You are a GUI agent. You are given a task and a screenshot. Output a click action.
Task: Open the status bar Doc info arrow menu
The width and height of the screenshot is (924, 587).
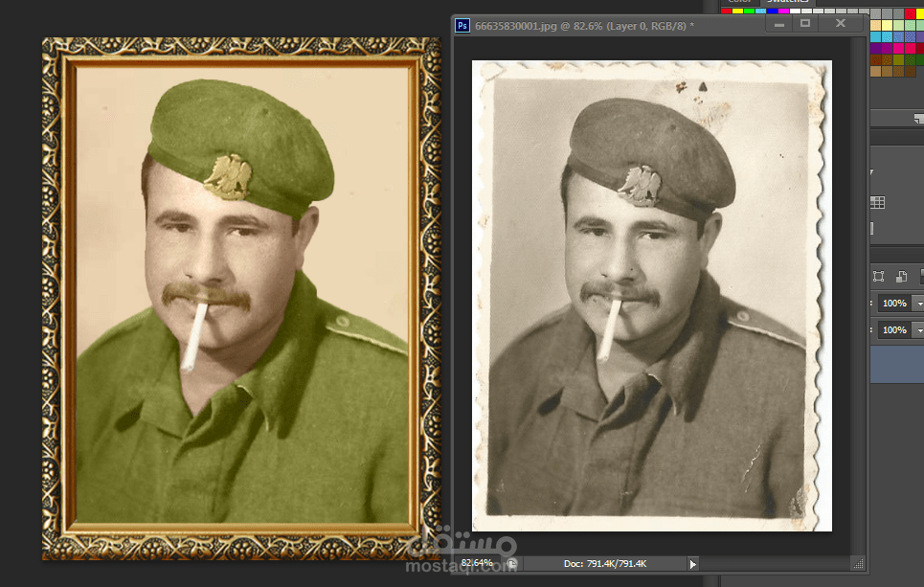(x=693, y=564)
